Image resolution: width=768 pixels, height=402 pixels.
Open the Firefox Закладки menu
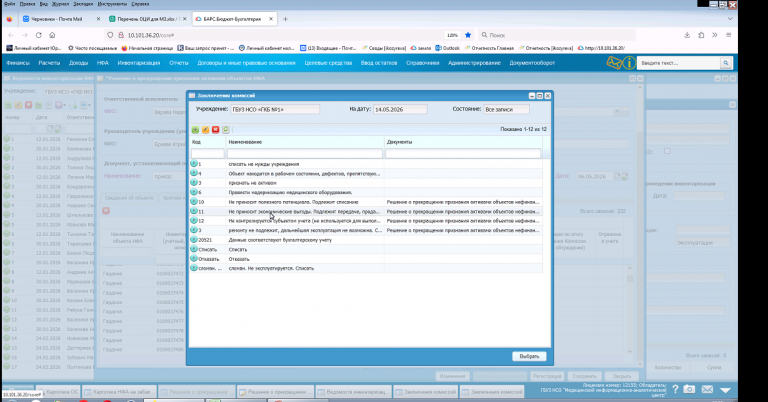(x=83, y=4)
